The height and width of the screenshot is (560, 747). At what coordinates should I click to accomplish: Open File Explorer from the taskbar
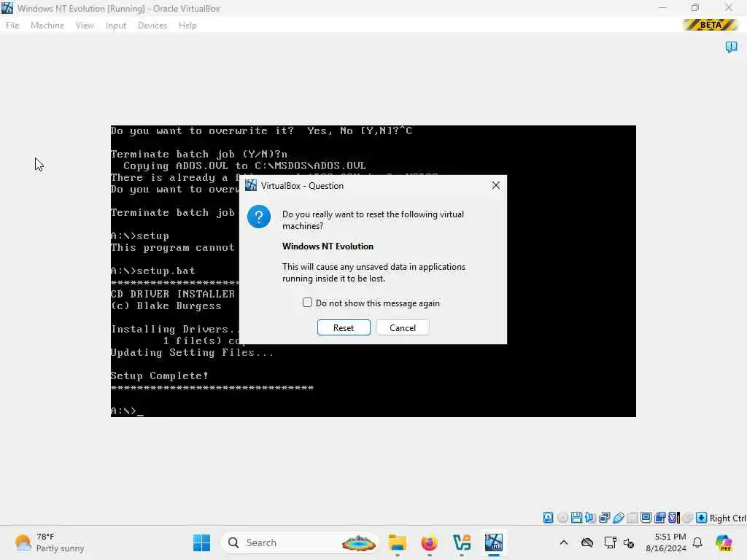[397, 542]
